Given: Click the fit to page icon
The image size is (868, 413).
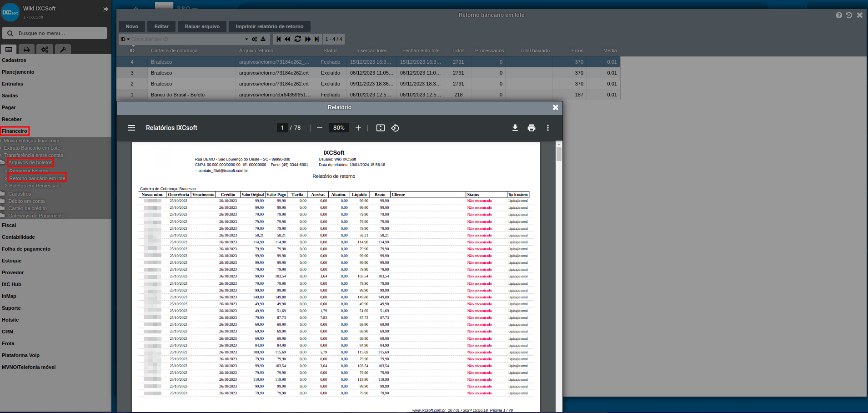Looking at the screenshot, I should pos(381,128).
